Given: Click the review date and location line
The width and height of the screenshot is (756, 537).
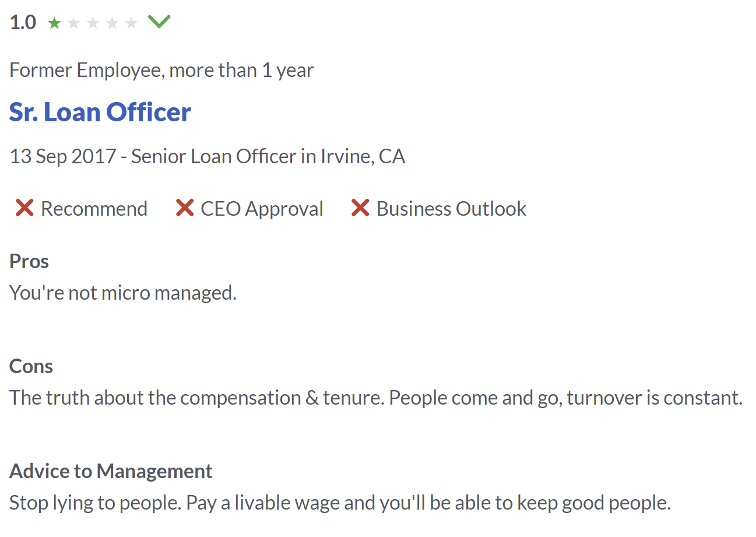Looking at the screenshot, I should coord(208,156).
